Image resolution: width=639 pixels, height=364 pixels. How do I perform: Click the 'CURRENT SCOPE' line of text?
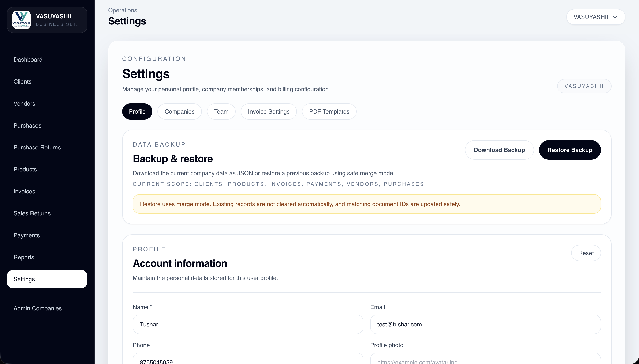click(x=278, y=184)
